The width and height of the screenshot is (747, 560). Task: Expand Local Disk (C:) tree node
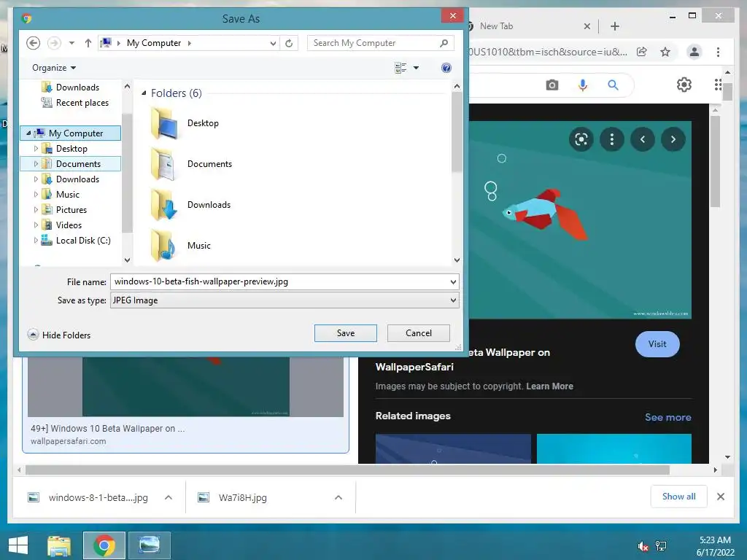[x=36, y=241]
